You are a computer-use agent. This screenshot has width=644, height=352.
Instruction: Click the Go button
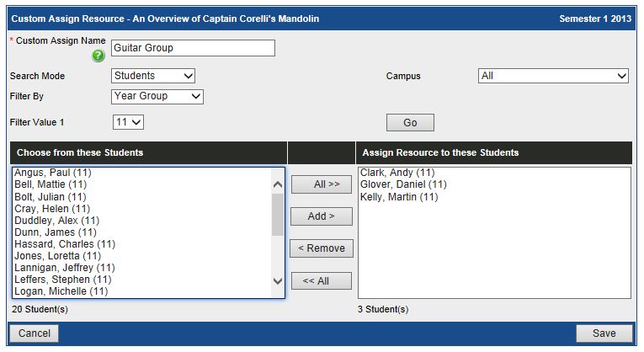[410, 123]
